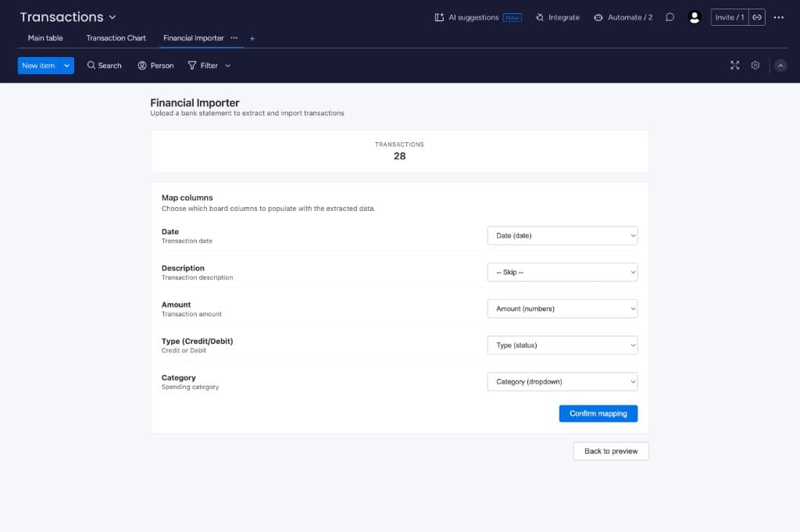The height and width of the screenshot is (532, 800).
Task: Open the three-dot board options menu
Action: click(x=778, y=17)
